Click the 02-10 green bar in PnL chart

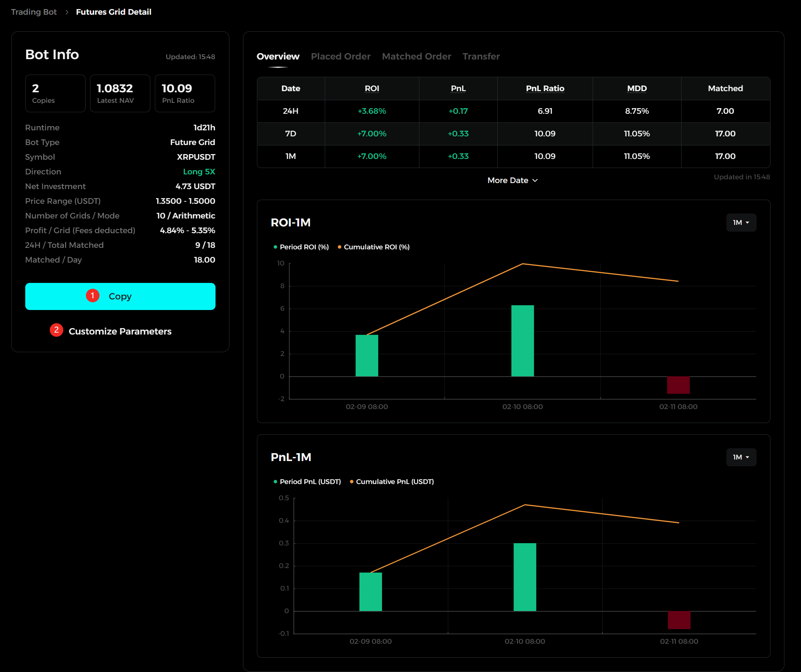[x=525, y=577]
